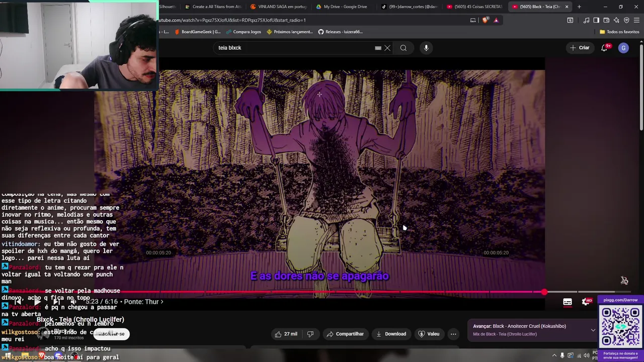
Task: Open the system tray network icon
Action: [x=578, y=355]
